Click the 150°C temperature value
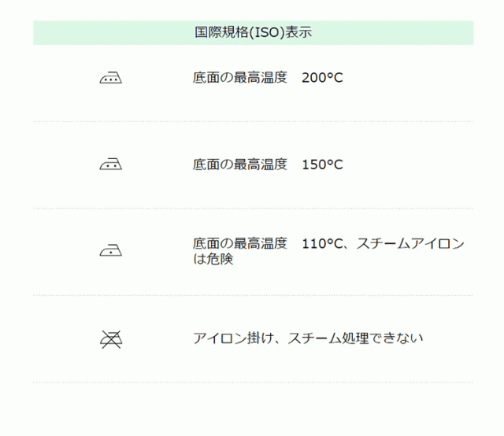 tap(322, 164)
